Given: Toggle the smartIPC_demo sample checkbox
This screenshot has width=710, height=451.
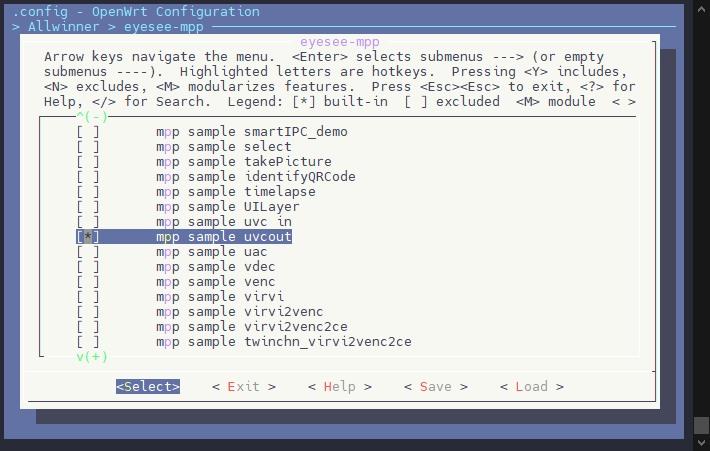Looking at the screenshot, I should (88, 132).
